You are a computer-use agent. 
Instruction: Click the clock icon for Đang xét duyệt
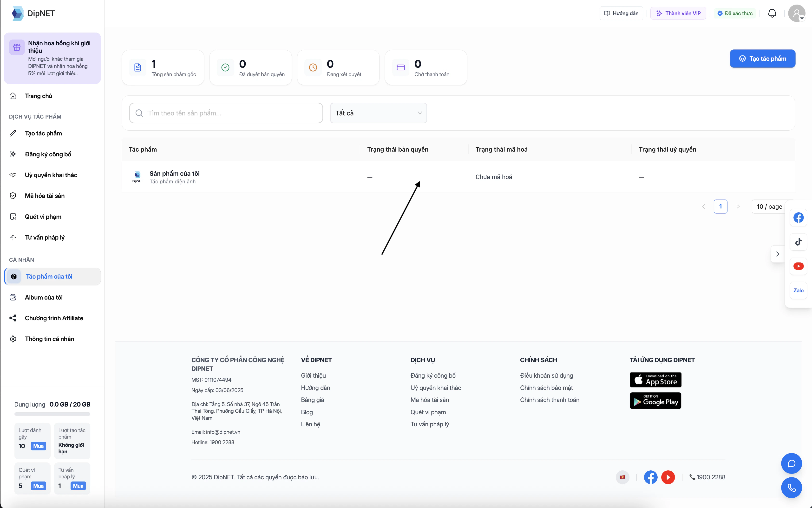[313, 67]
